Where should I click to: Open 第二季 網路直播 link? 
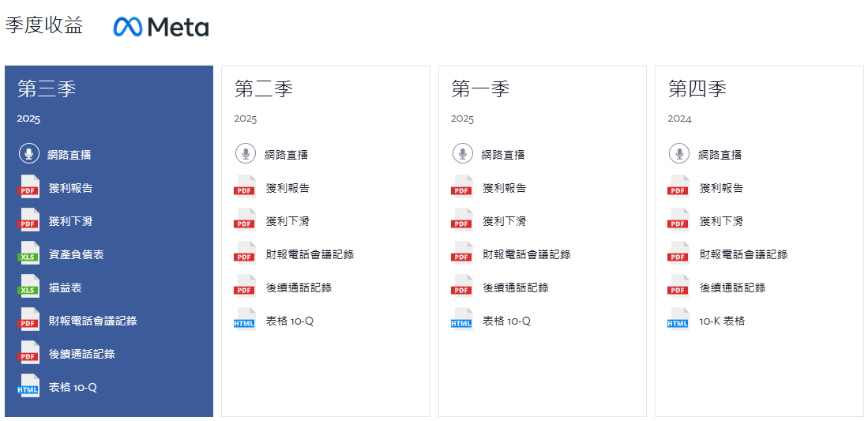(x=286, y=155)
